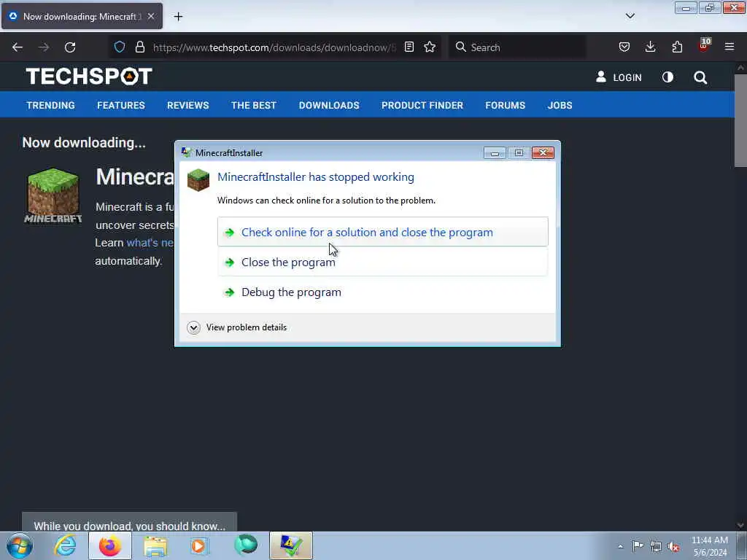Open Windows Media Player taskbar icon

tap(200, 545)
